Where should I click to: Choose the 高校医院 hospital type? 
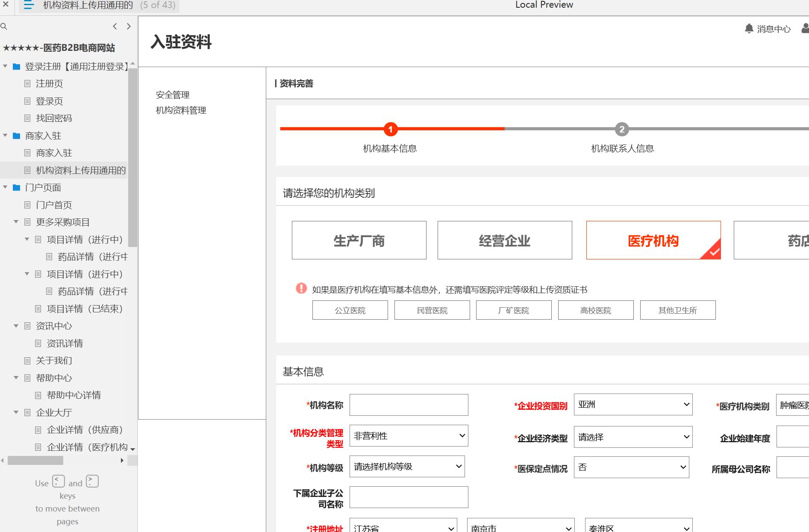click(x=596, y=310)
